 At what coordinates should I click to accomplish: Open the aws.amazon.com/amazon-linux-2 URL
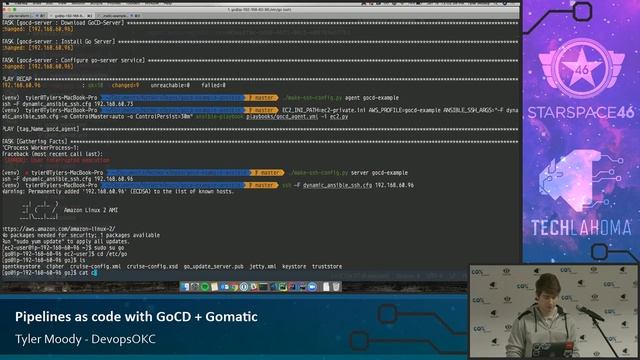tap(59, 229)
